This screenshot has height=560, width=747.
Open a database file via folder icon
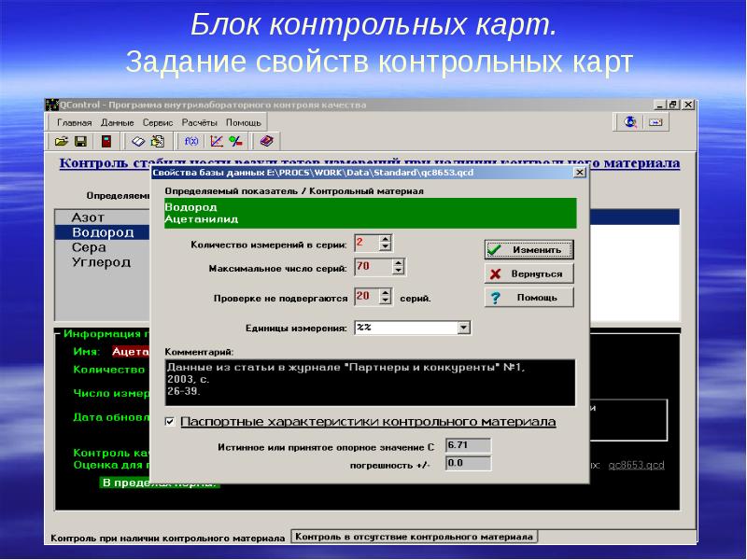61,140
